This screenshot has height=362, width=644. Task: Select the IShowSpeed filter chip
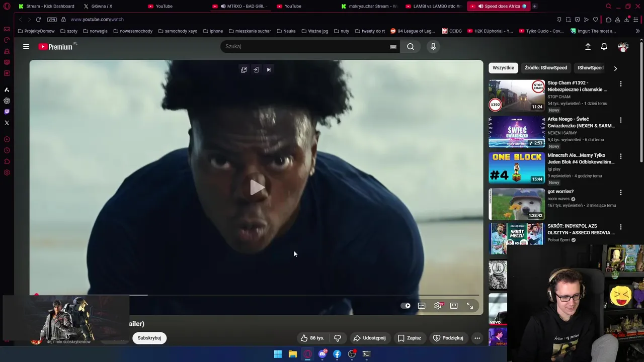(x=590, y=68)
